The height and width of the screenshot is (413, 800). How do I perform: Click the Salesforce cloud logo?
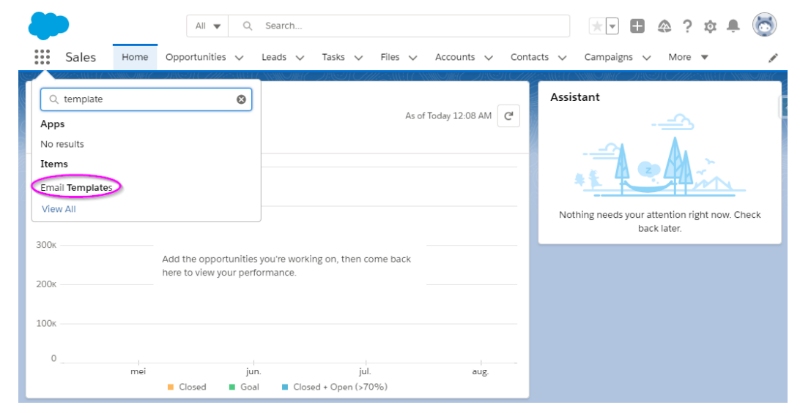pos(48,24)
